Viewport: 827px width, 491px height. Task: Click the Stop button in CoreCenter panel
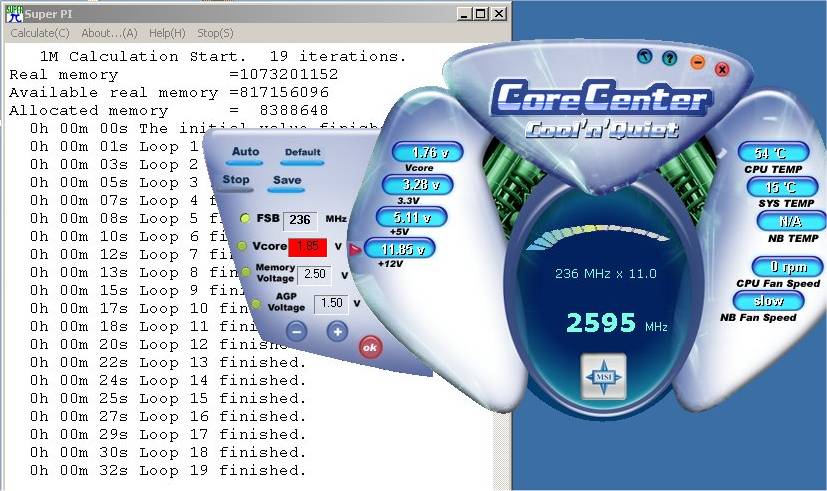point(236,181)
